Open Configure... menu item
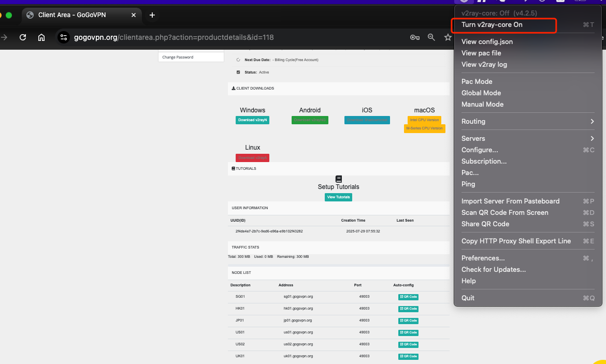Viewport: 606px width, 364px height. 528,150
